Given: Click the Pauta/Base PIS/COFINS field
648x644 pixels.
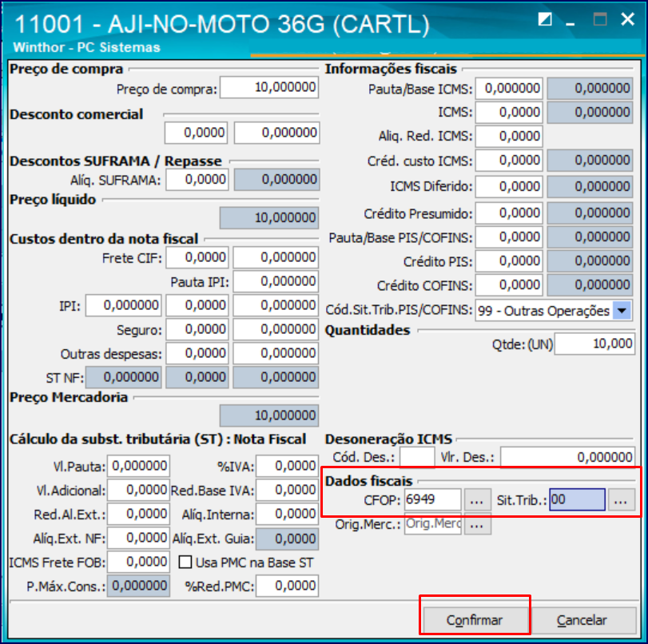Looking at the screenshot, I should [509, 237].
